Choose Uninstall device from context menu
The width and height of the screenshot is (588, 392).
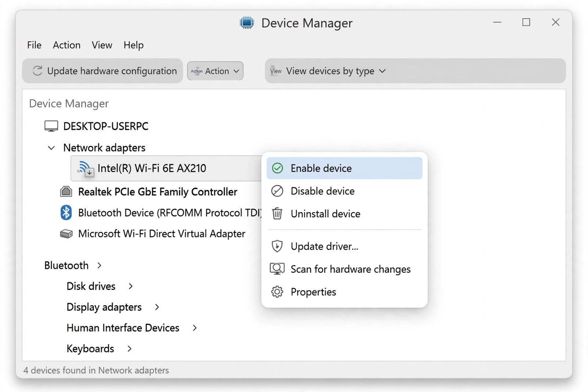(x=344, y=213)
